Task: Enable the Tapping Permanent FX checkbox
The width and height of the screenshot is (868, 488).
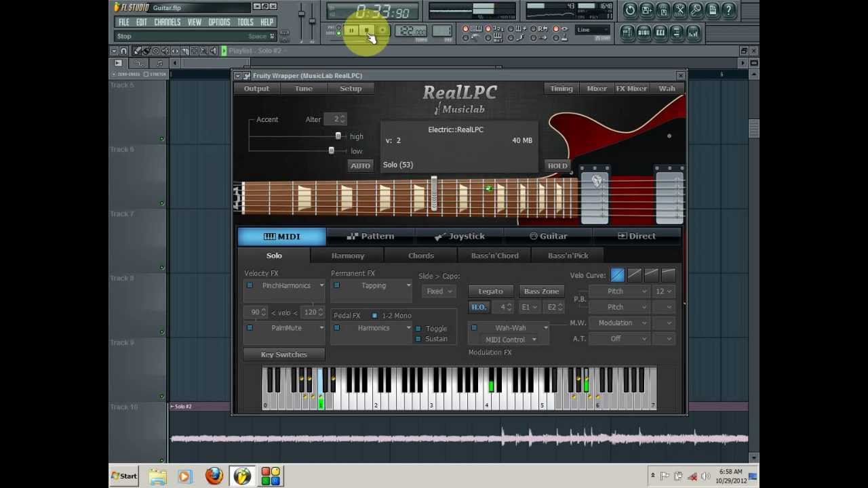Action: click(336, 285)
